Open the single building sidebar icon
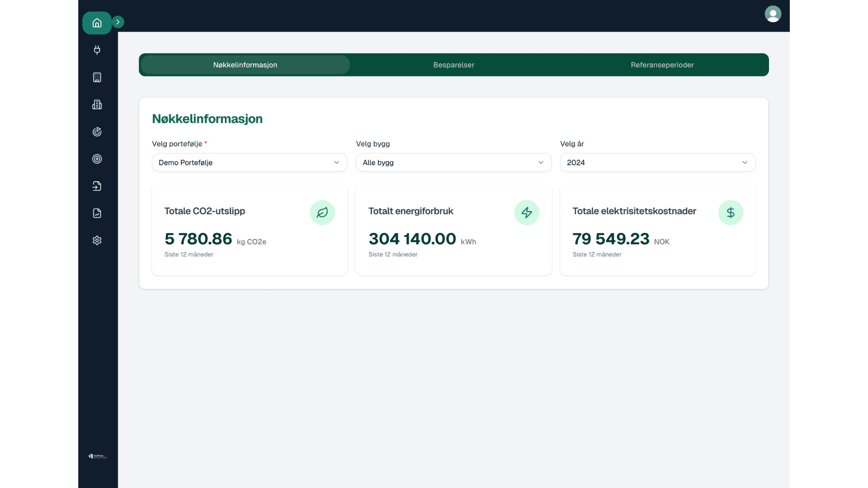 click(x=97, y=77)
